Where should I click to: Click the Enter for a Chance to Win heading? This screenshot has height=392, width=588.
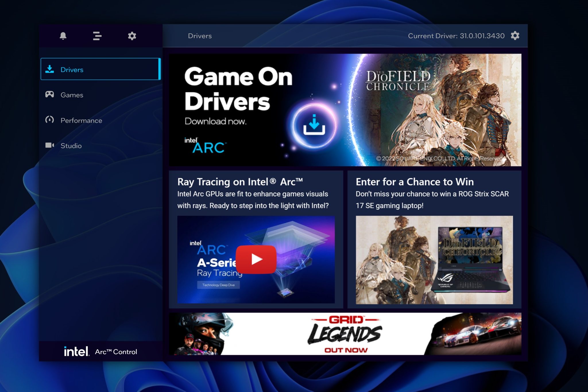pyautogui.click(x=415, y=182)
